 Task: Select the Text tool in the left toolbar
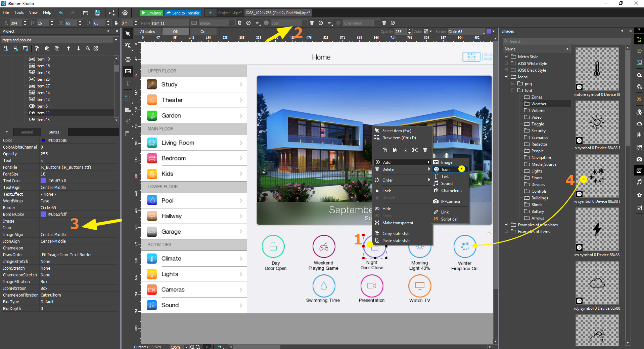[x=128, y=83]
